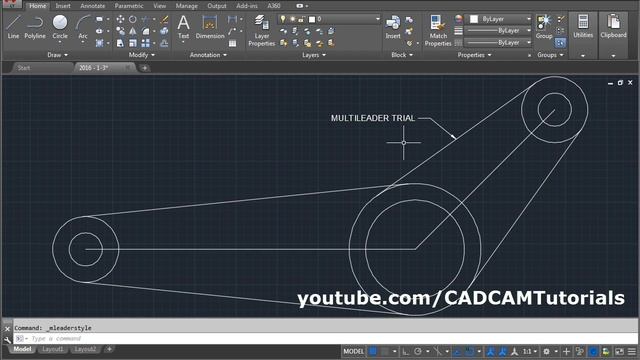640x360 pixels.
Task: Select the Polyline tool
Action: tap(35, 27)
